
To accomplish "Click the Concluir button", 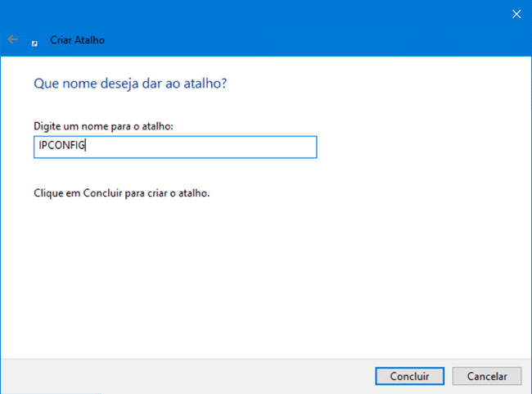I will pos(409,376).
